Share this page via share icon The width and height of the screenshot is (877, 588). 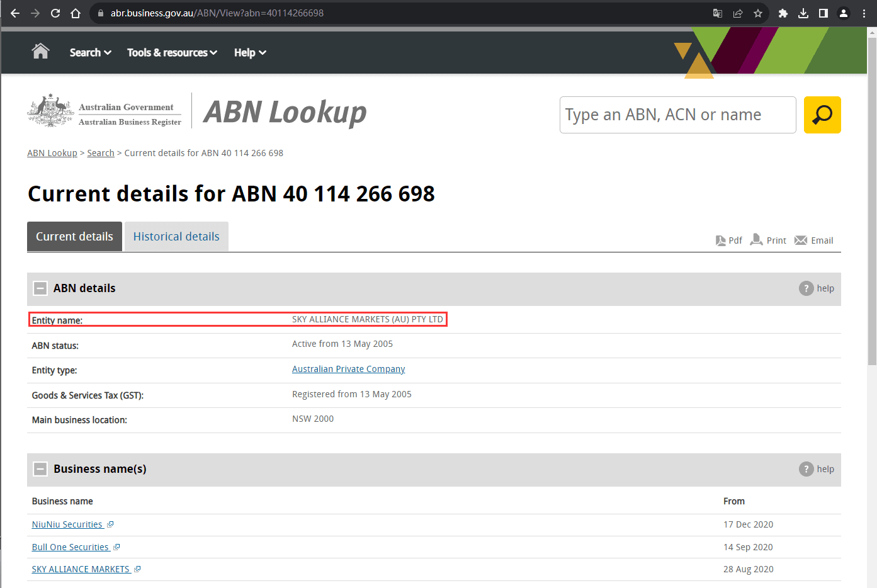(x=738, y=13)
